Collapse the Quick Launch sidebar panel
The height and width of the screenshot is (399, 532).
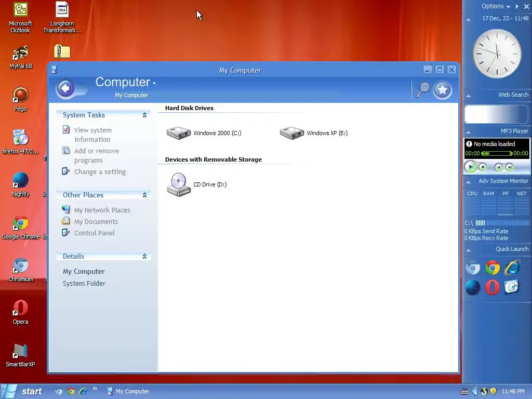tap(469, 250)
